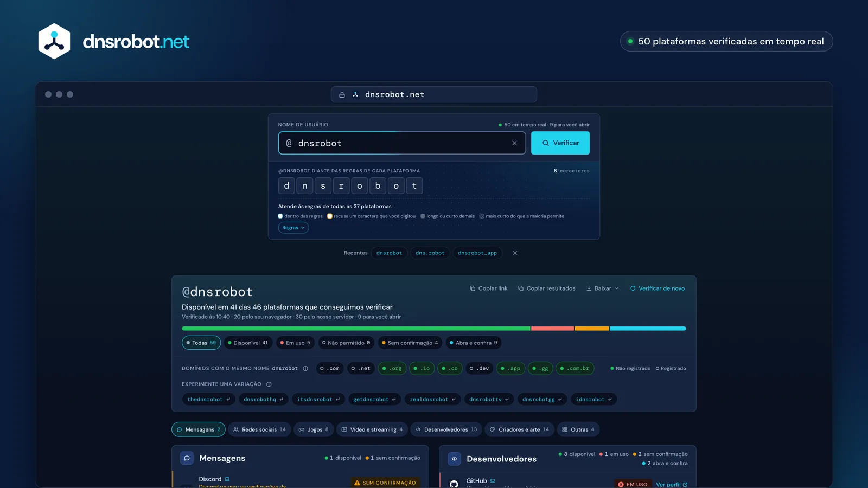Click the green segment of availability bar
The image size is (868, 488).
coord(356,329)
